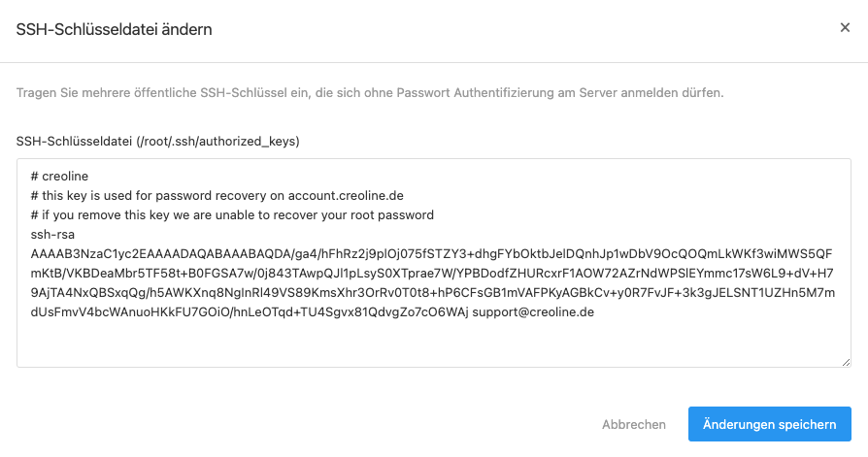The width and height of the screenshot is (868, 457).
Task: Click the SSH-Schlüsseldatei (/root/.ssh/authorized_keys) label
Action: [157, 141]
